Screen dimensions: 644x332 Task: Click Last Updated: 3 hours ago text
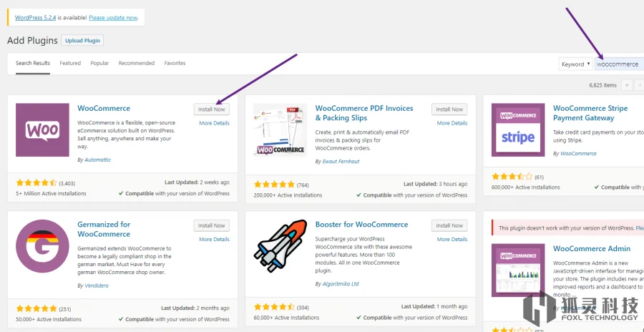pyautogui.click(x=435, y=184)
